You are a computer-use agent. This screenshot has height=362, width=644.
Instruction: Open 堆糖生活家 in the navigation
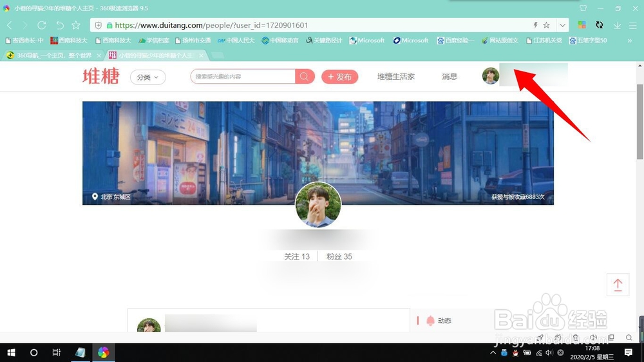click(x=396, y=77)
